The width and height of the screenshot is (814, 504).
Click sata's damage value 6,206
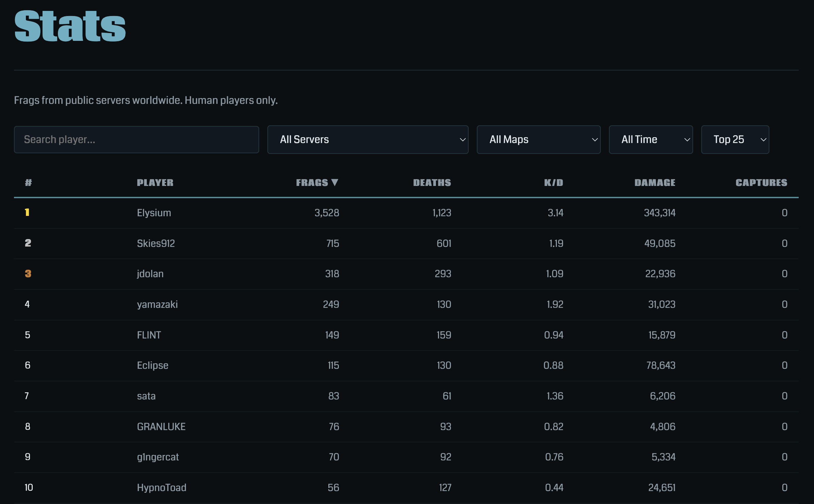[662, 396]
